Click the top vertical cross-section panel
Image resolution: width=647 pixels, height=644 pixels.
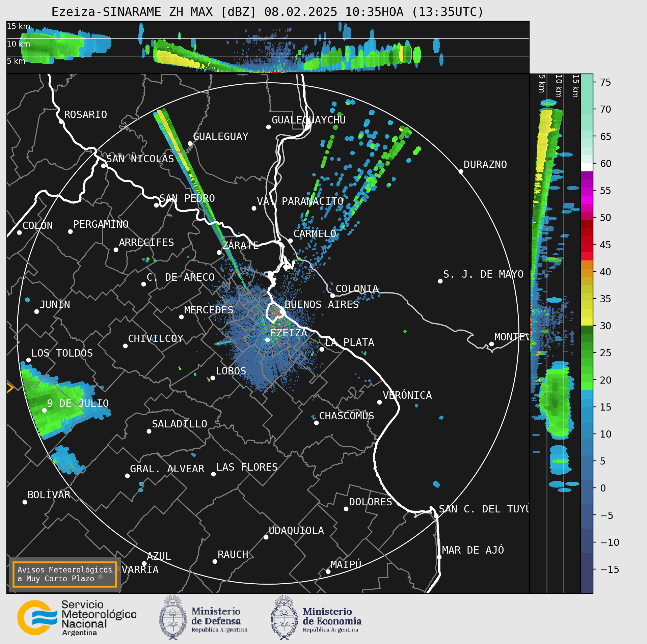click(268, 47)
